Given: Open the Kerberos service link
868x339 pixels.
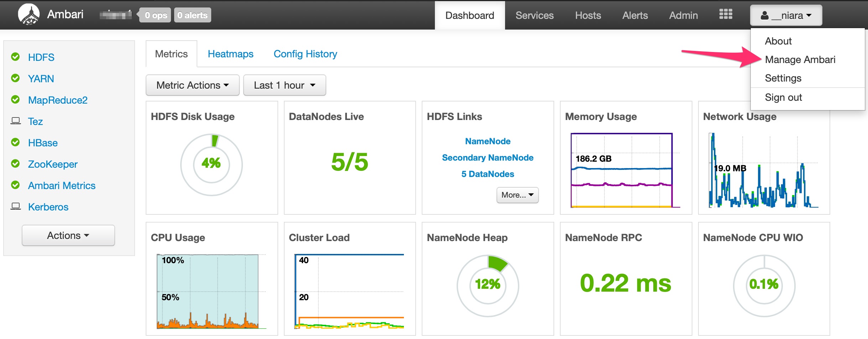Looking at the screenshot, I should (48, 207).
